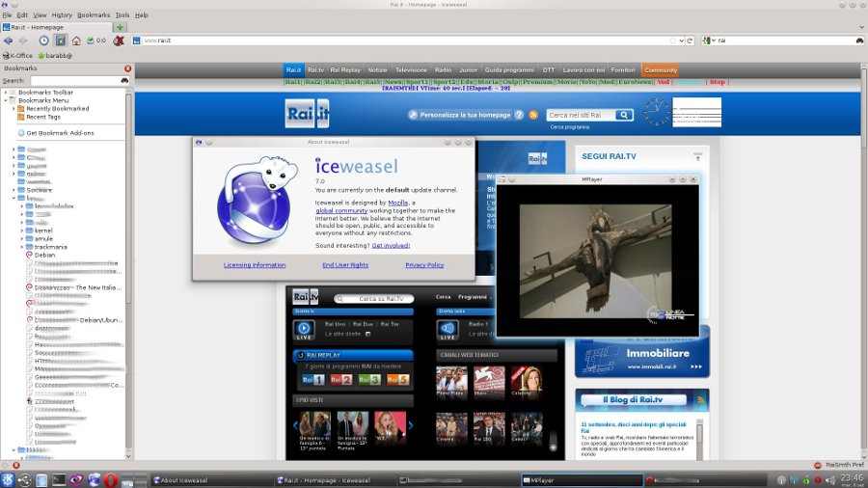Image resolution: width=868 pixels, height=488 pixels.
Task: Click the RSS feed icon on Rai.it header
Action: point(533,115)
